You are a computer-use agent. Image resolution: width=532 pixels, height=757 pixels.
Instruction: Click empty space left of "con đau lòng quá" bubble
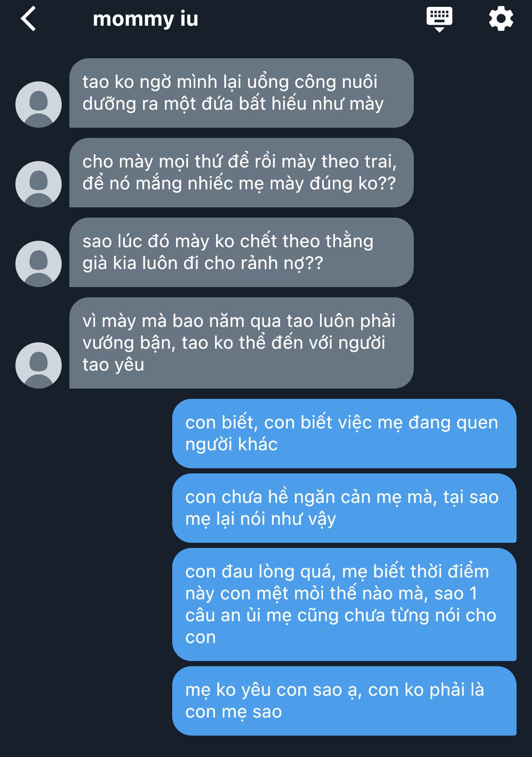(86, 604)
